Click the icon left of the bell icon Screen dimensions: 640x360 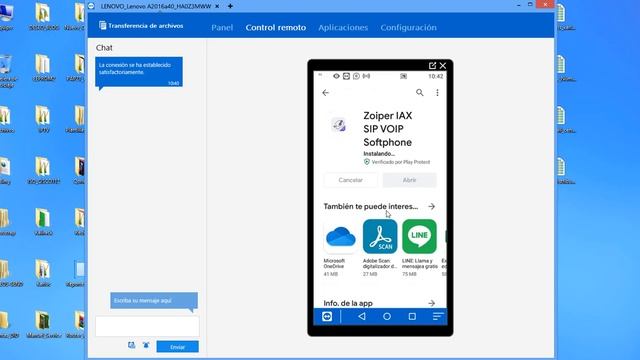(x=131, y=345)
